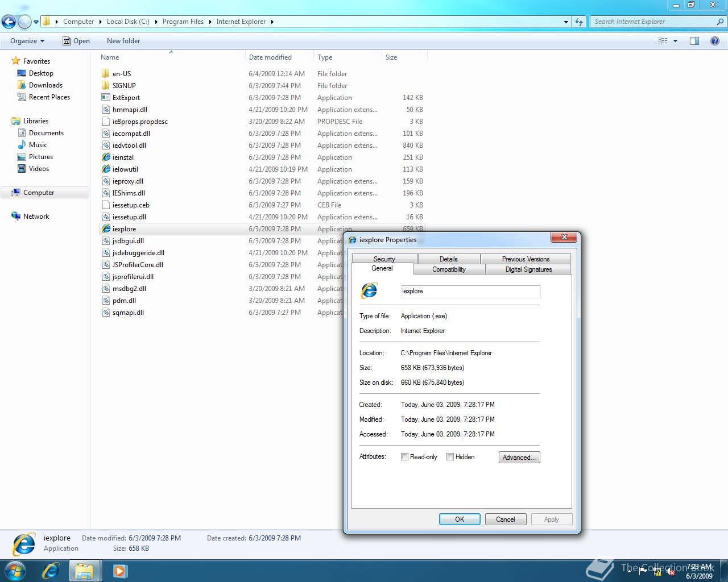Switch to the Details tab
728x582 pixels.
(x=448, y=259)
